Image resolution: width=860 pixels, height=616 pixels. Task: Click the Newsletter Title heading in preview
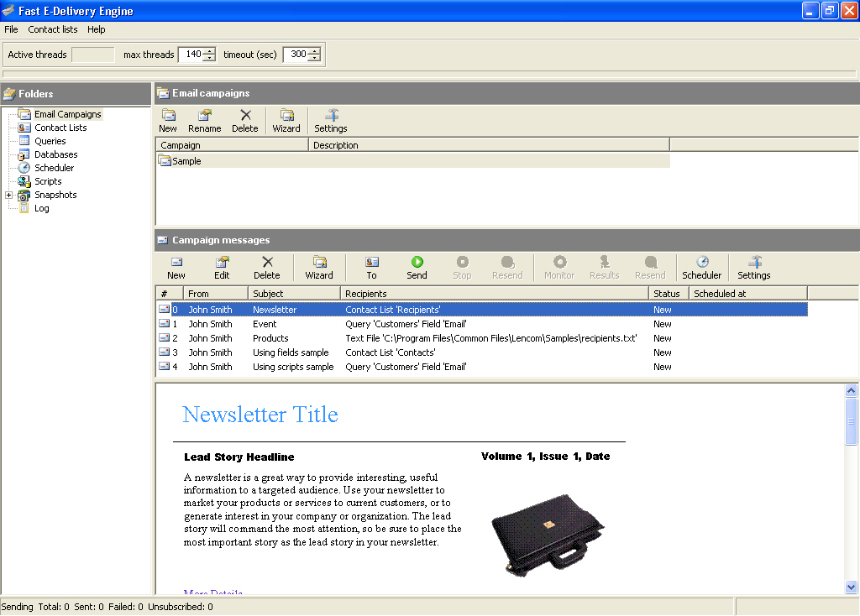coord(260,415)
